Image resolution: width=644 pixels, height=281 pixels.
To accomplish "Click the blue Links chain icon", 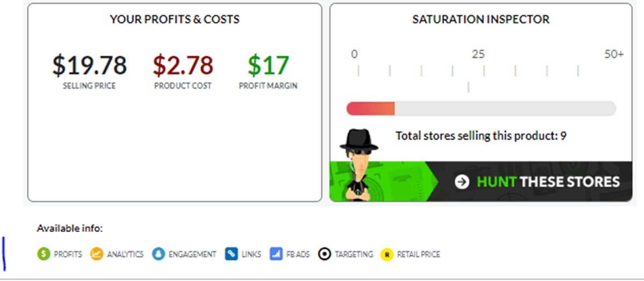I will click(231, 254).
